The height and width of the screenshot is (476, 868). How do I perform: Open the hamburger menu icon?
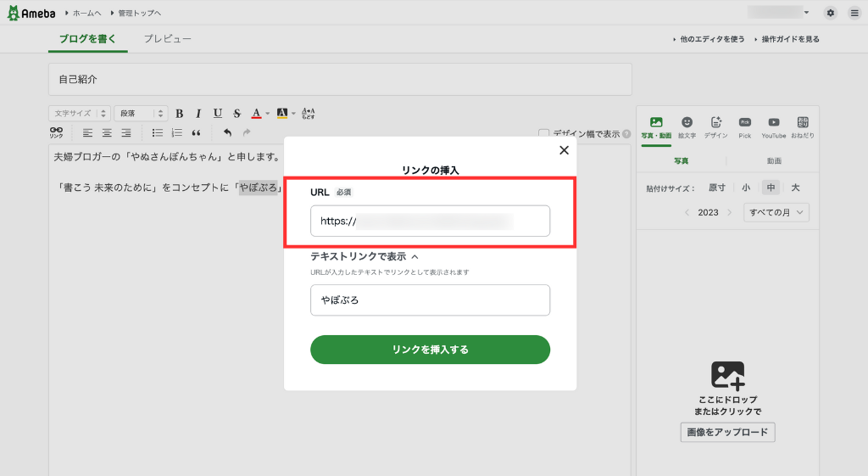pyautogui.click(x=854, y=13)
